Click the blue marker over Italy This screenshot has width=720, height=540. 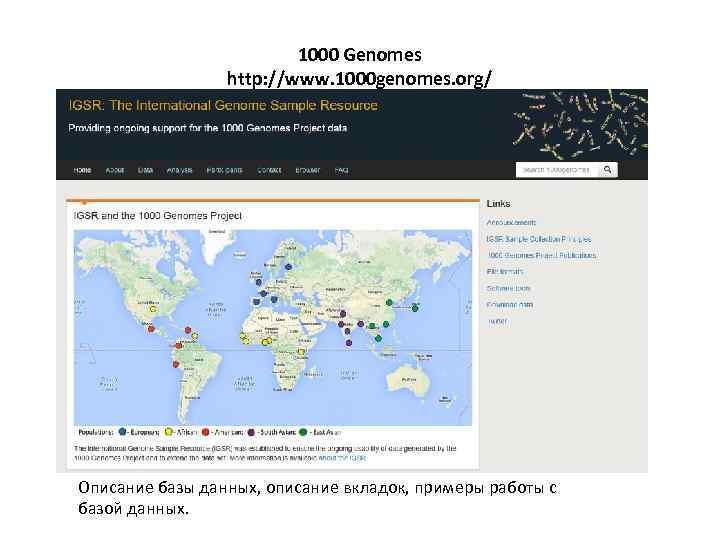(274, 299)
